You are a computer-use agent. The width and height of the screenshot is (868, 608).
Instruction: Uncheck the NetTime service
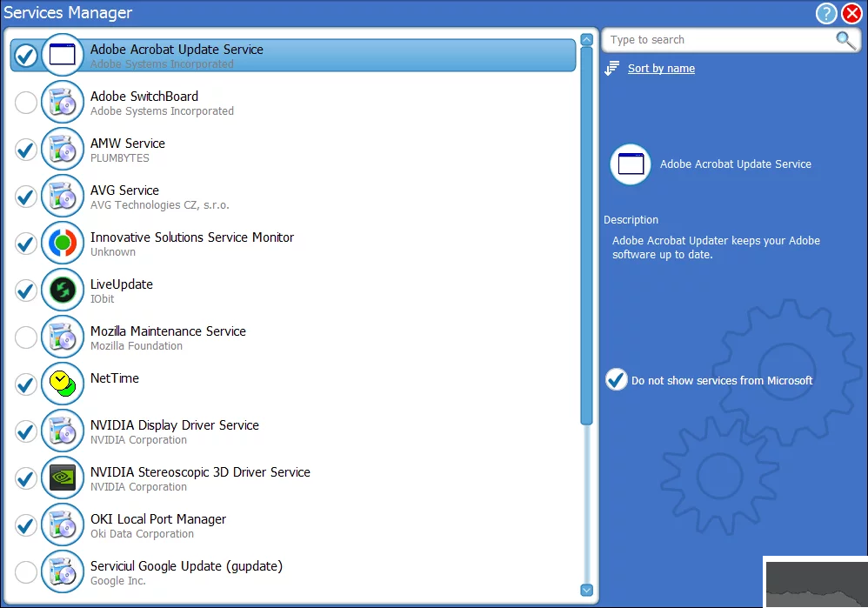coord(25,384)
